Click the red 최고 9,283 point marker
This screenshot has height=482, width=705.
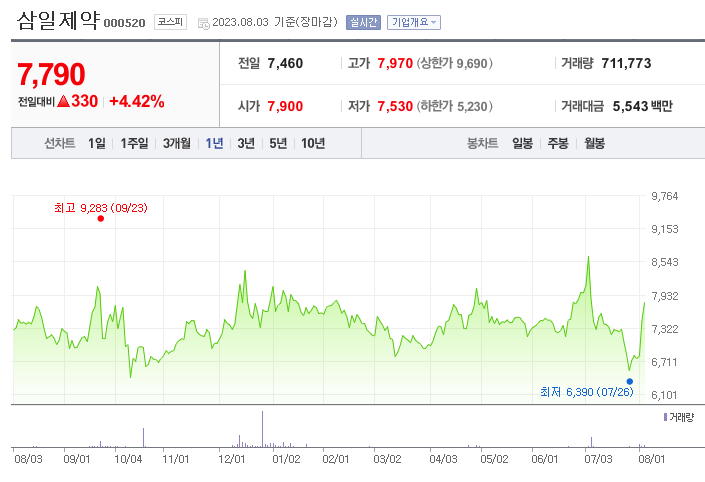coord(101,219)
